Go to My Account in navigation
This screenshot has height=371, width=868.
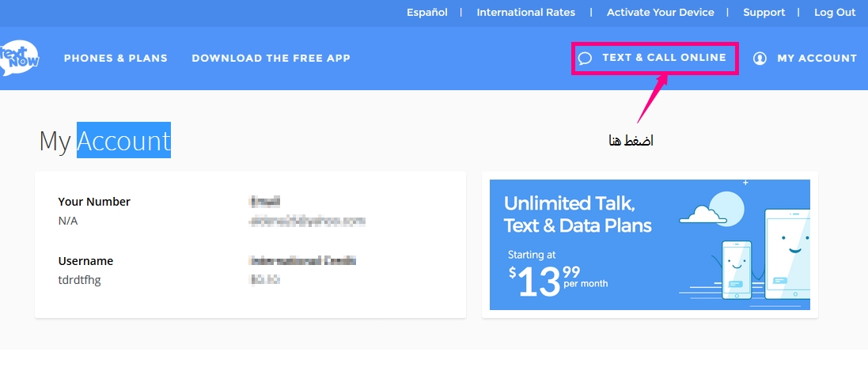click(817, 59)
